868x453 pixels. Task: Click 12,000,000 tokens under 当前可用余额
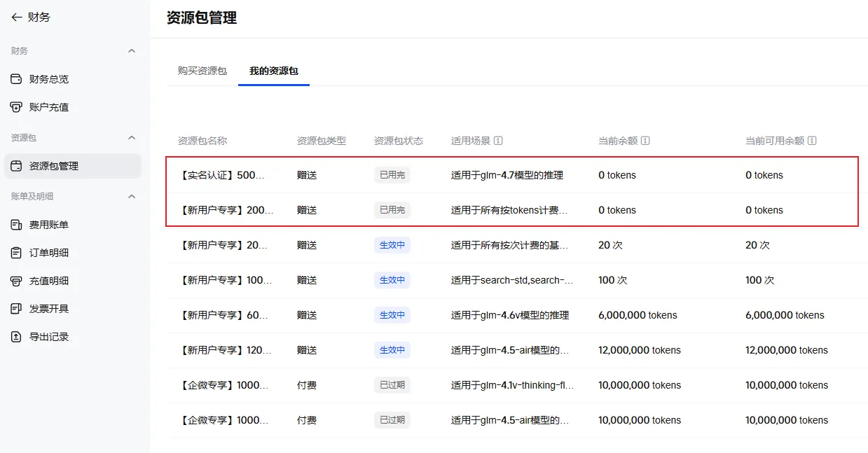click(787, 350)
